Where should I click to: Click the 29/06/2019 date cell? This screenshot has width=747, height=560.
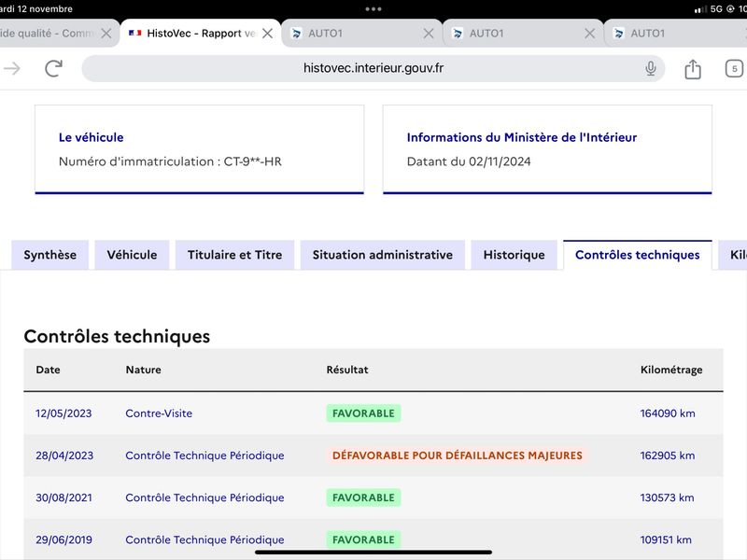pos(63,539)
